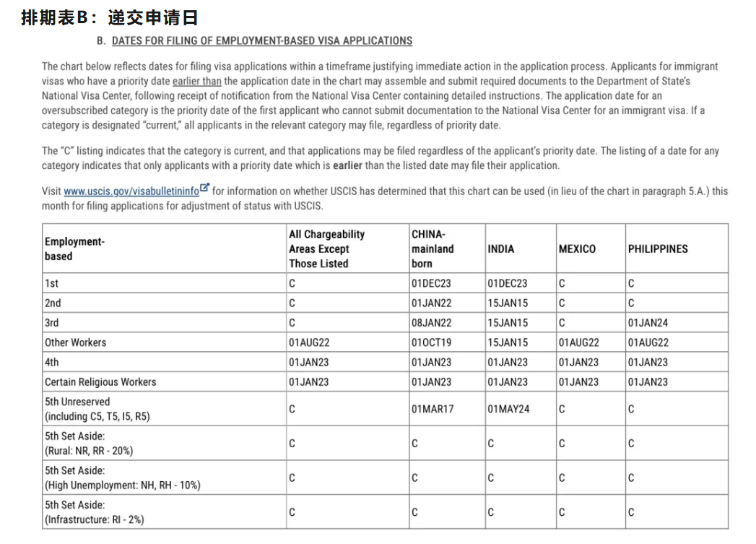This screenshot has height=544, width=756.
Task: Click the 'Other Workers' row label
Action: 75,343
